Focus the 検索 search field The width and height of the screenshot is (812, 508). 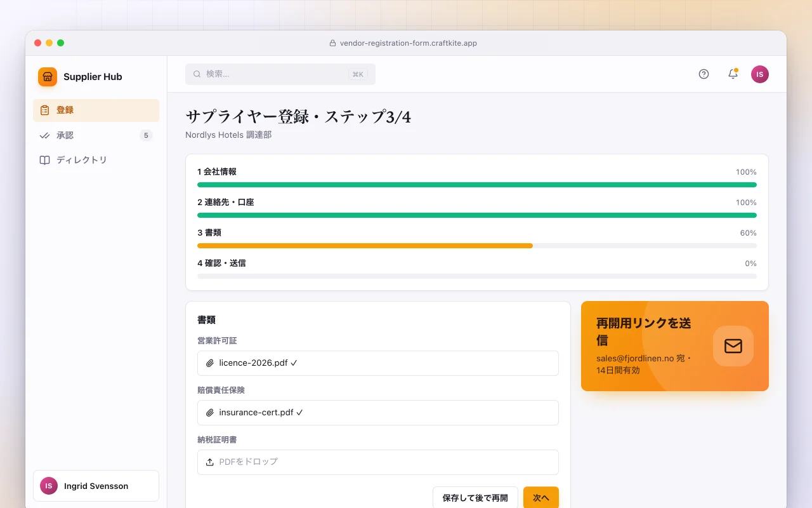[280, 74]
